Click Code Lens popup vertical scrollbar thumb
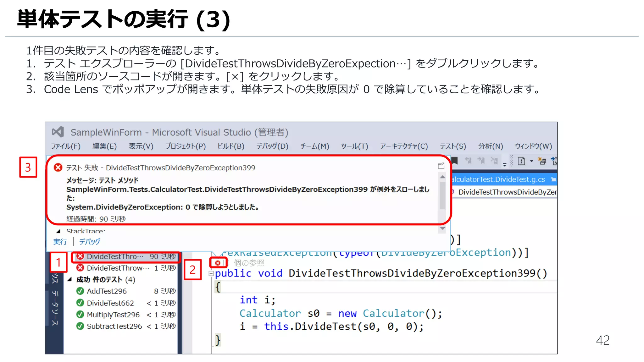 click(442, 195)
